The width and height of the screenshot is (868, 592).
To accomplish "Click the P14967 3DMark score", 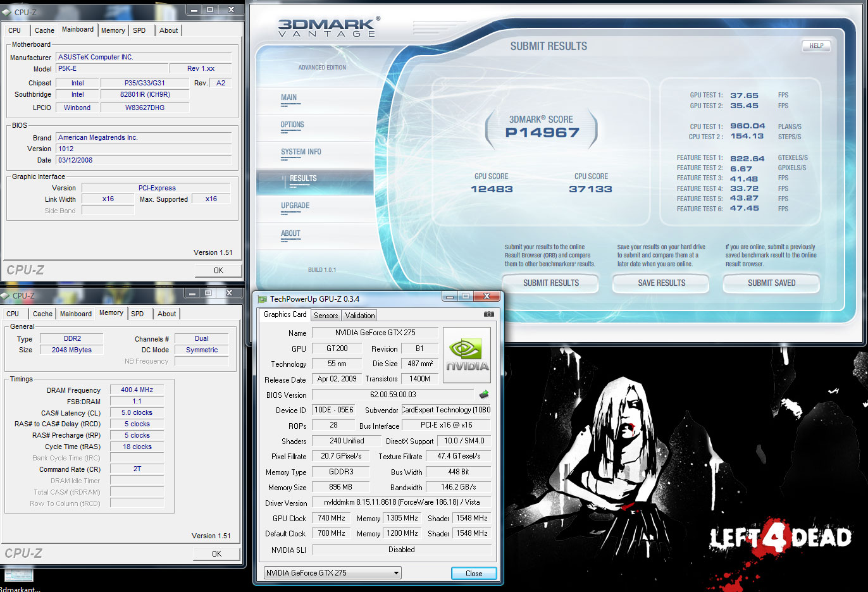I will 542,133.
